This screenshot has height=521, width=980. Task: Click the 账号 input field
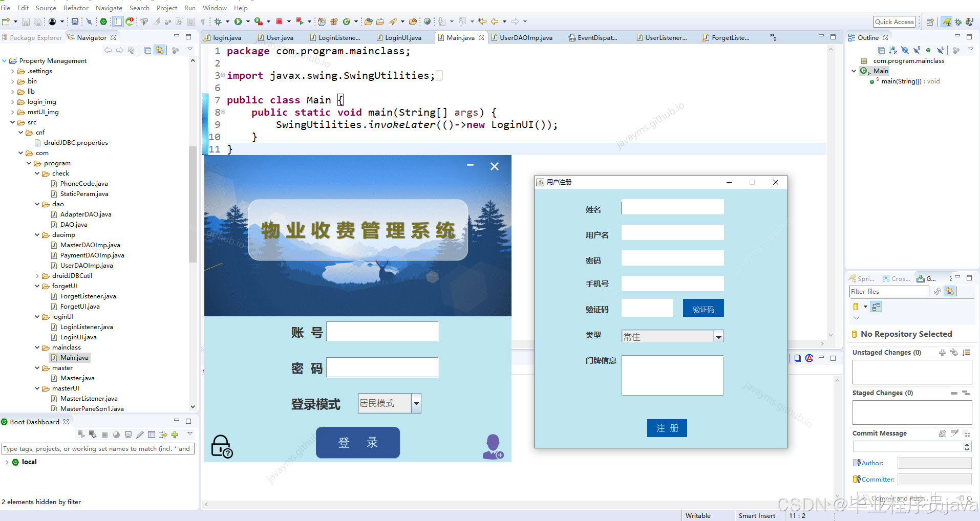click(382, 331)
